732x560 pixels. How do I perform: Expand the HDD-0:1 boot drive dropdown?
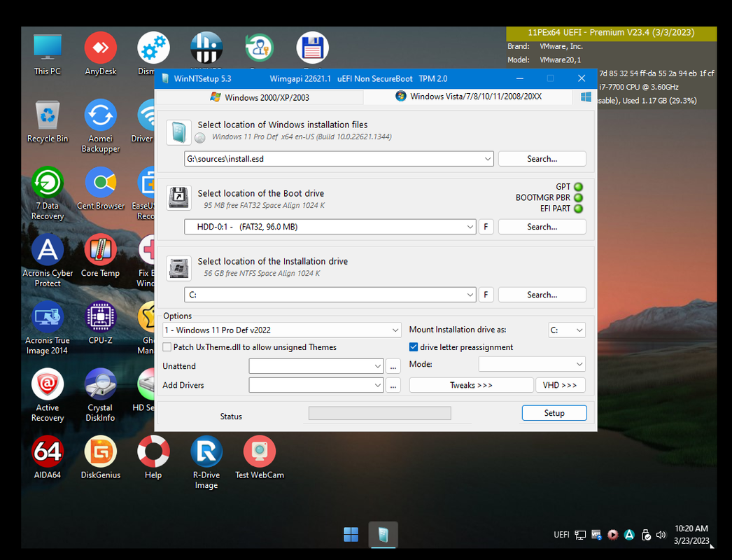470,227
